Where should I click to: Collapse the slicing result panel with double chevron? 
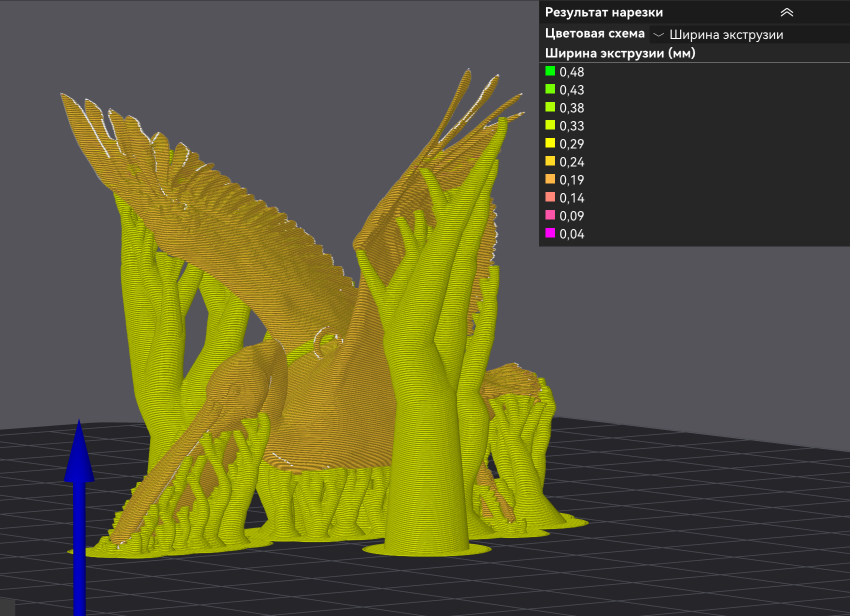786,12
